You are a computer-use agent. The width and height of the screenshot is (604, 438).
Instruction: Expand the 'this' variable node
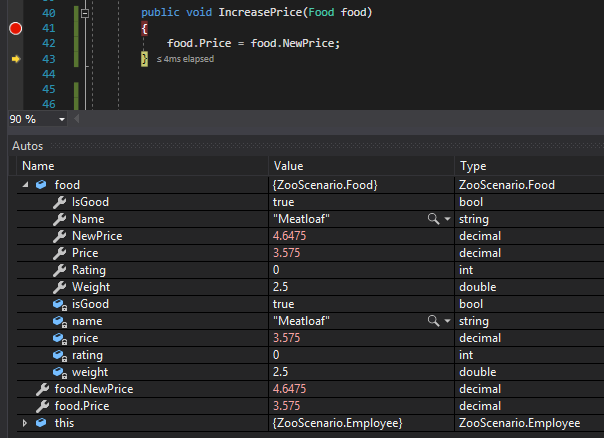click(x=24, y=423)
